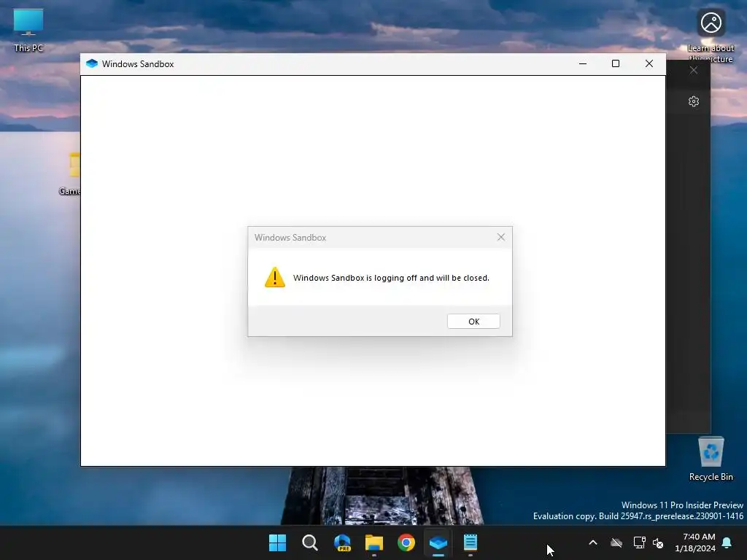Image resolution: width=747 pixels, height=560 pixels.
Task: Minimize the Windows Sandbox window
Action: pos(583,64)
